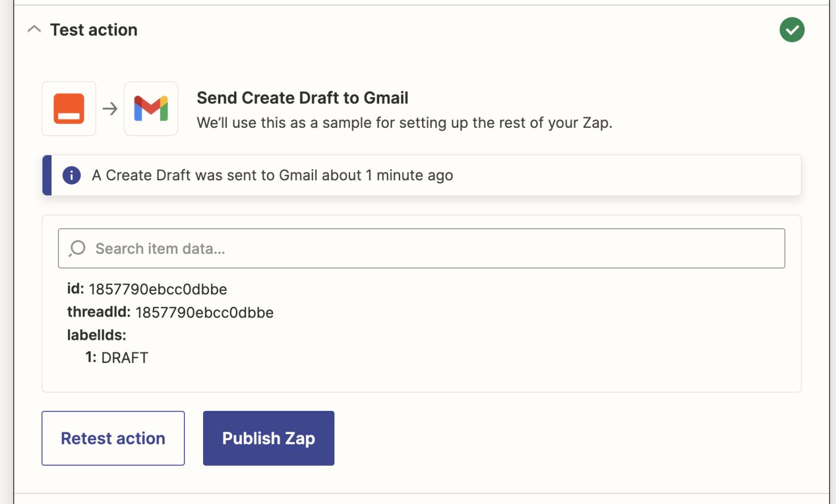Viewport: 836px width, 504px height.
Task: Select the threadId value text
Action: tap(204, 313)
